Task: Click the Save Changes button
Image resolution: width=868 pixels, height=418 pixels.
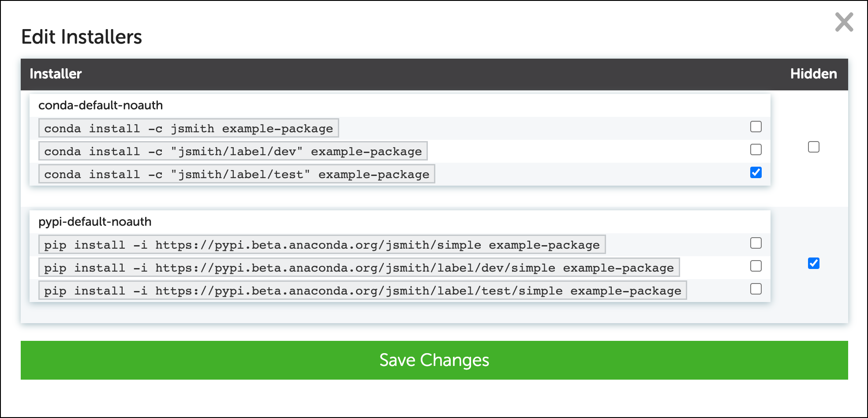Action: tap(434, 360)
